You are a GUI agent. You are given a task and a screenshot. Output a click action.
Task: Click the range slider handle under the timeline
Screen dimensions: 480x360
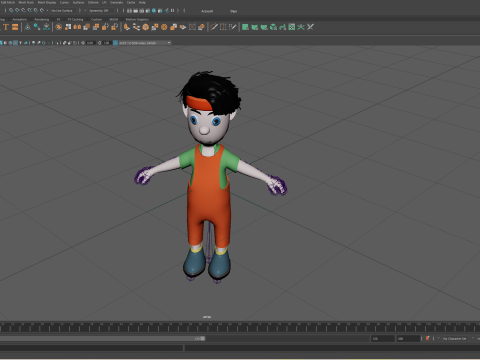tap(202, 338)
